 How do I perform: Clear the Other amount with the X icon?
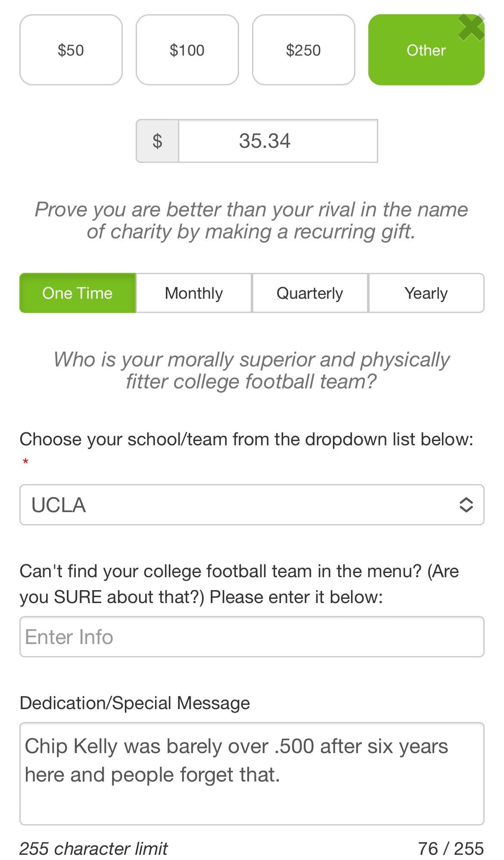point(471,27)
